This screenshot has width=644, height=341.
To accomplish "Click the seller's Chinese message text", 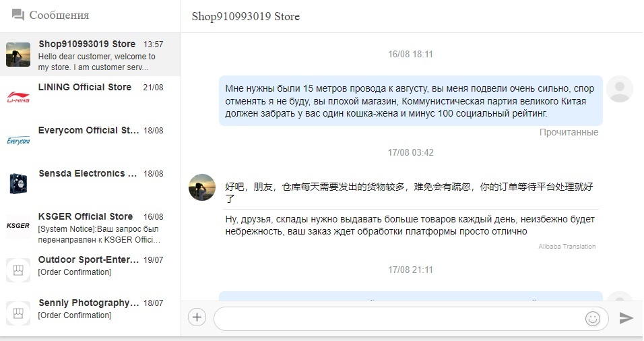I will (x=409, y=192).
